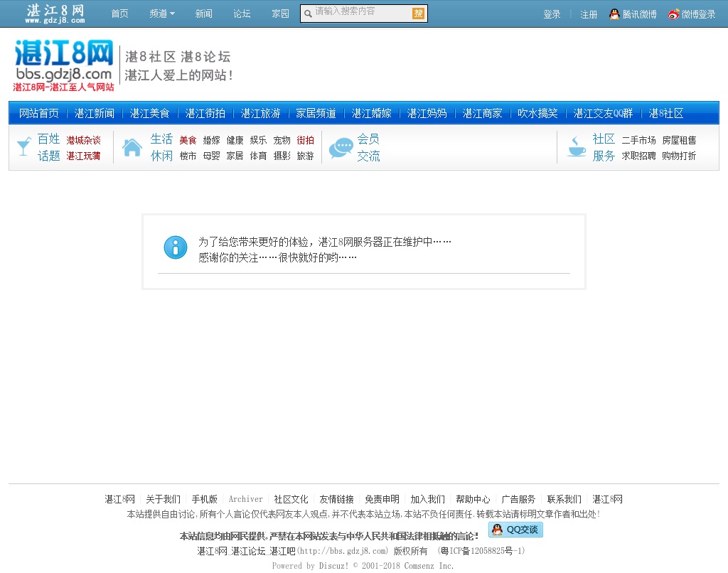Click the house icon for 生活休闲
728x573 pixels.
[x=132, y=147]
